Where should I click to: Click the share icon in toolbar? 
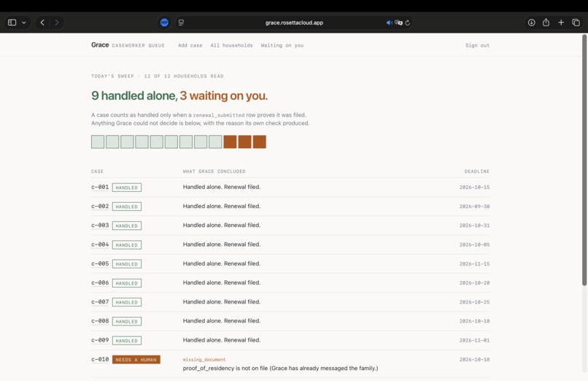pyautogui.click(x=546, y=23)
